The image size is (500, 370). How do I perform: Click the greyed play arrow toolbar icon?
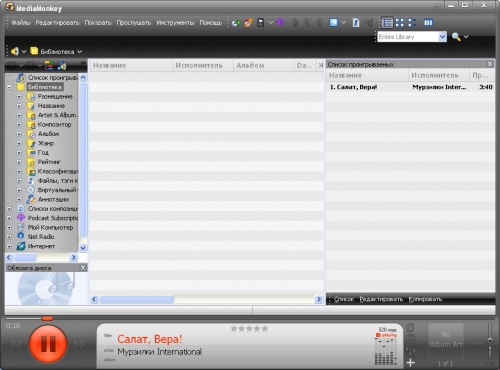pos(295,23)
